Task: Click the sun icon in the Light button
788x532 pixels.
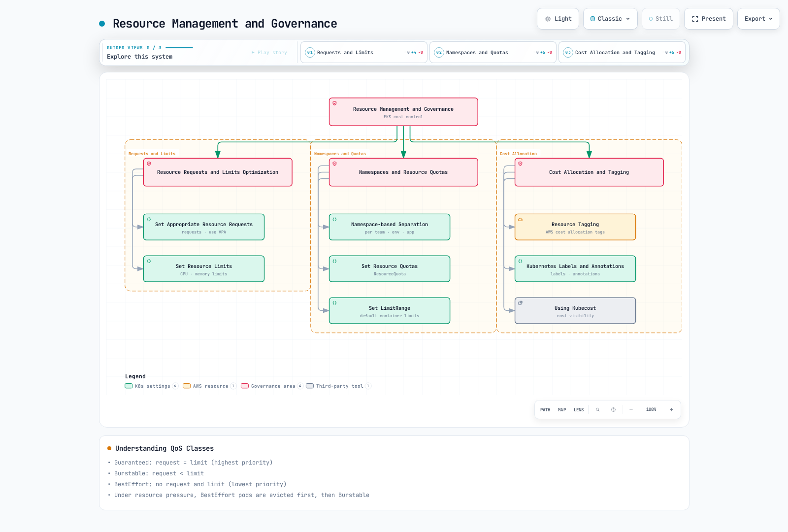Action: pos(548,19)
